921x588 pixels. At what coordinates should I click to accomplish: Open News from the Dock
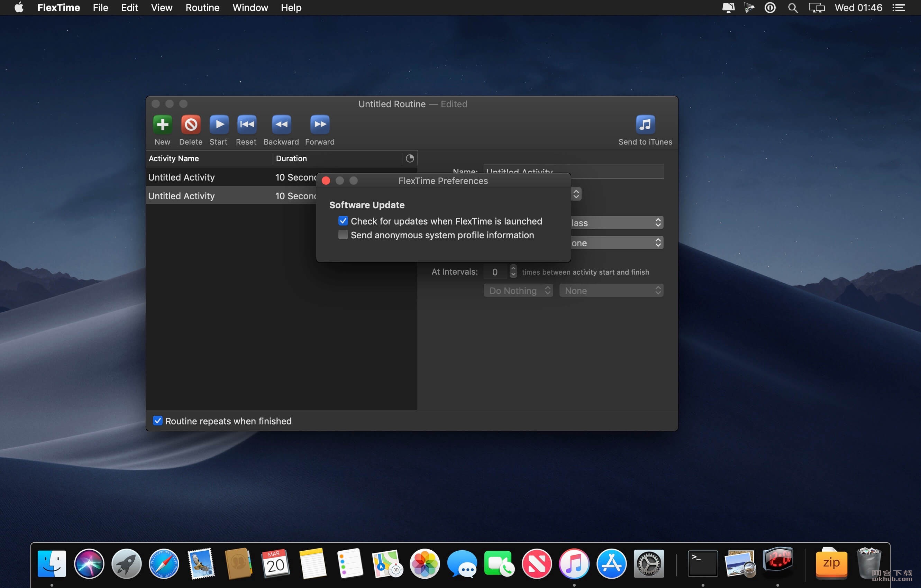(537, 563)
